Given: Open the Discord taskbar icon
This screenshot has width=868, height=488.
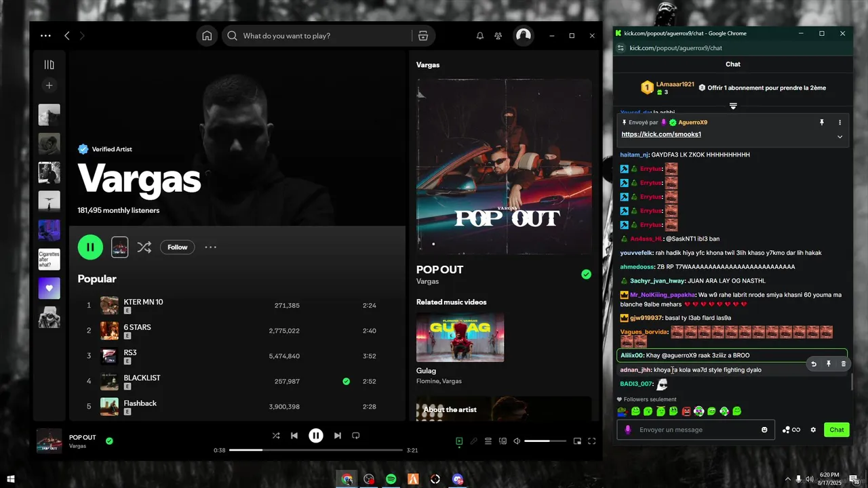Looking at the screenshot, I should (458, 479).
